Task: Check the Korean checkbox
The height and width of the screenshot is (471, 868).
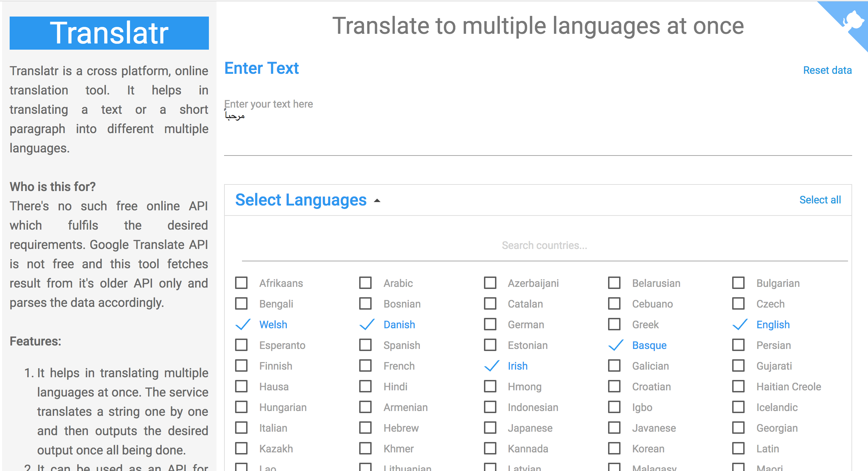Action: (x=614, y=448)
